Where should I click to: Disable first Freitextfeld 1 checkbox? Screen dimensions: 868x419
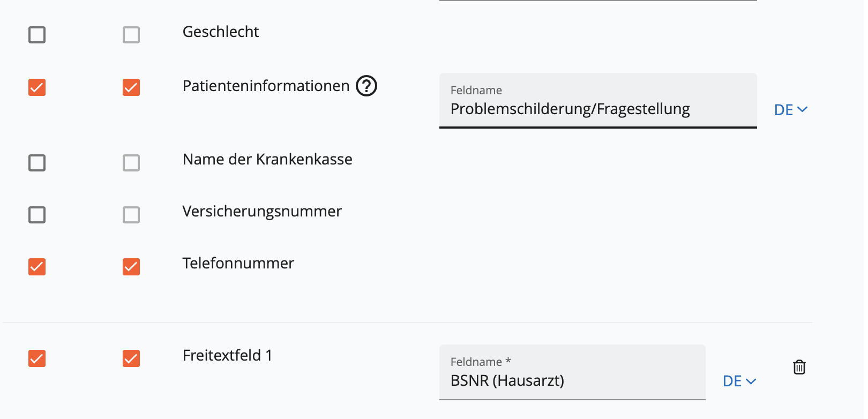[37, 358]
